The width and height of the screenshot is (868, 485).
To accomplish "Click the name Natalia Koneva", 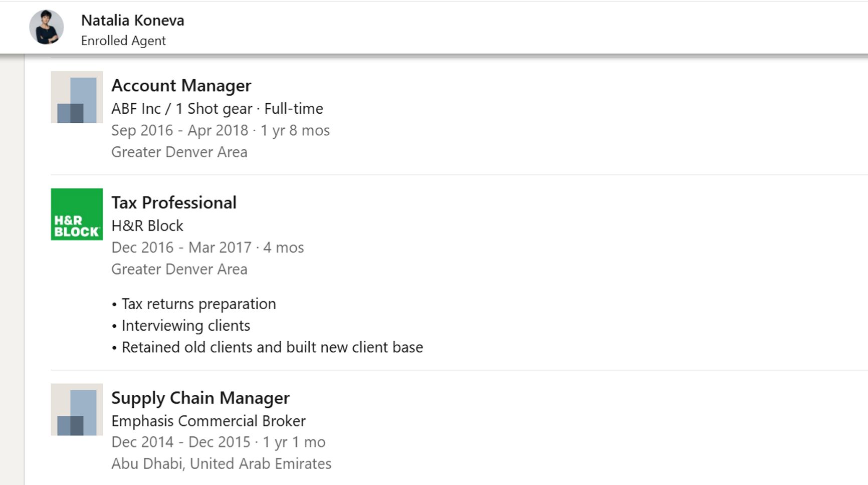I will (133, 21).
